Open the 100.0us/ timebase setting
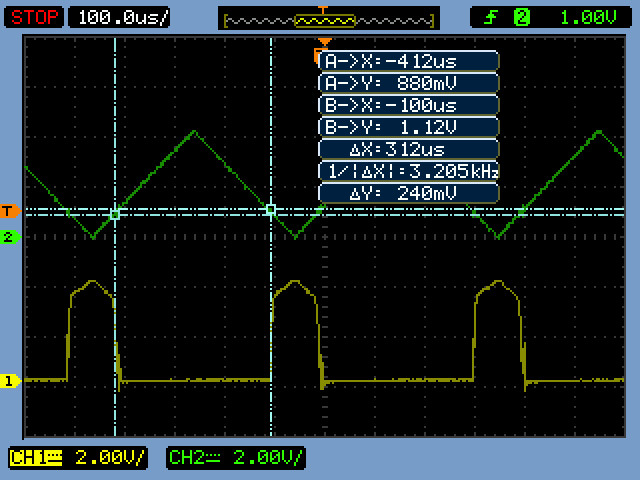The image size is (640, 480). coord(118,17)
